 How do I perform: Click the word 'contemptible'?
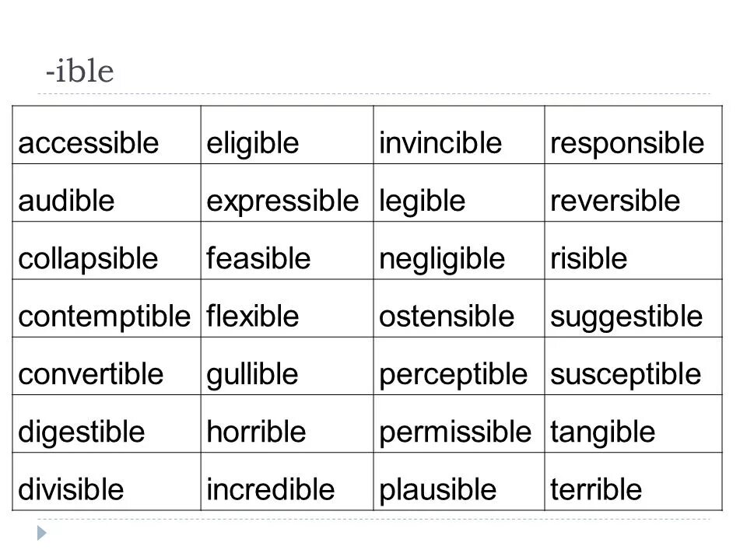coord(104,317)
